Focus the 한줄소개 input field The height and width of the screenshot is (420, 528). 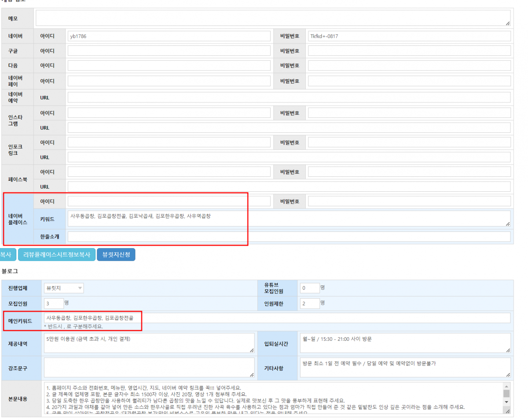[289, 237]
